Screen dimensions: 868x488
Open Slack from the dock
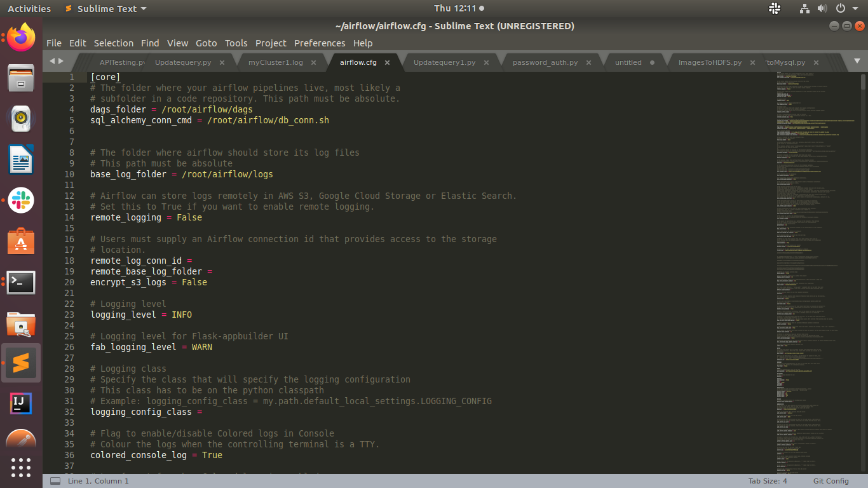pos(21,200)
